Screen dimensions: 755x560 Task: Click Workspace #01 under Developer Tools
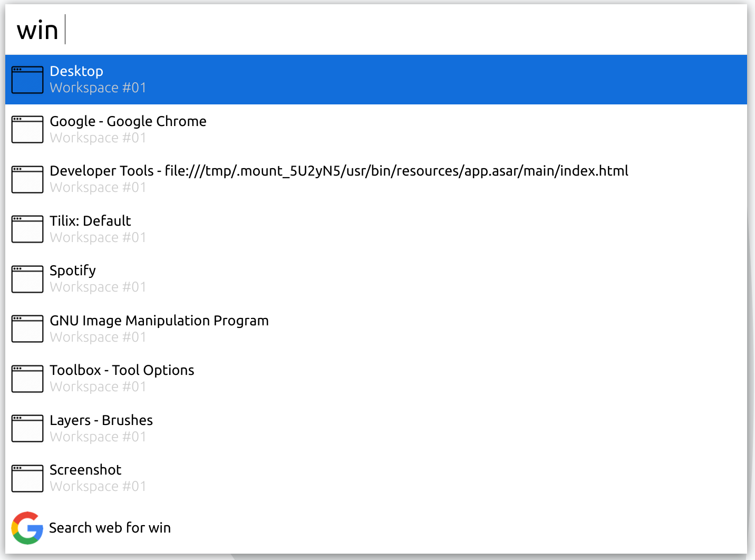98,188
